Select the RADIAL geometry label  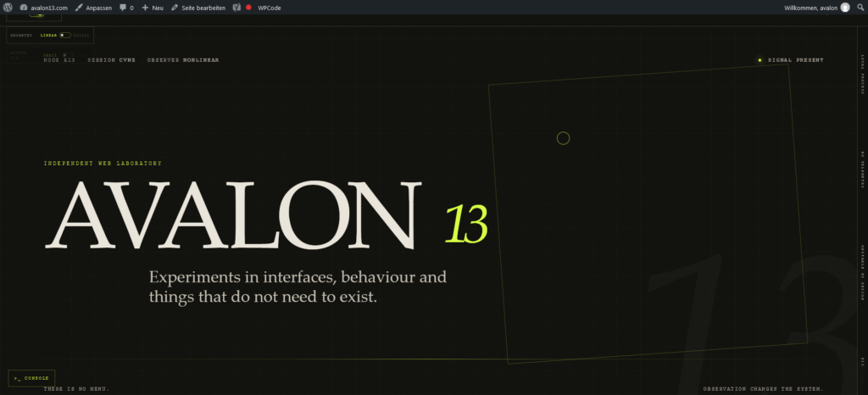(81, 35)
